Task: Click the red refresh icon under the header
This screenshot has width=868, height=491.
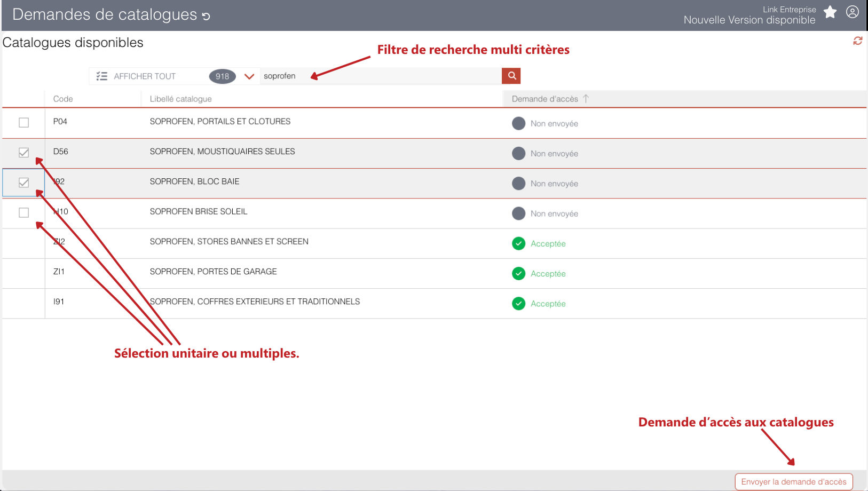Action: pos(858,41)
